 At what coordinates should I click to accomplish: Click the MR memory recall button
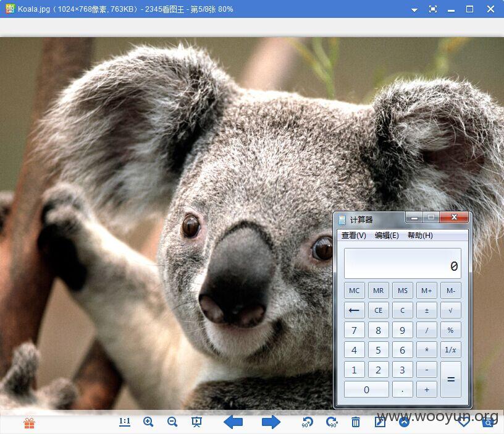pyautogui.click(x=379, y=291)
